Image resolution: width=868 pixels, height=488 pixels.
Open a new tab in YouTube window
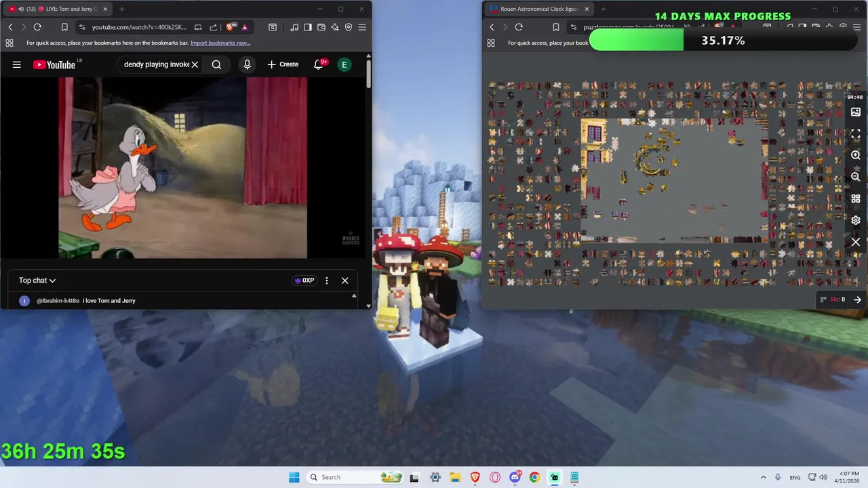point(122,9)
